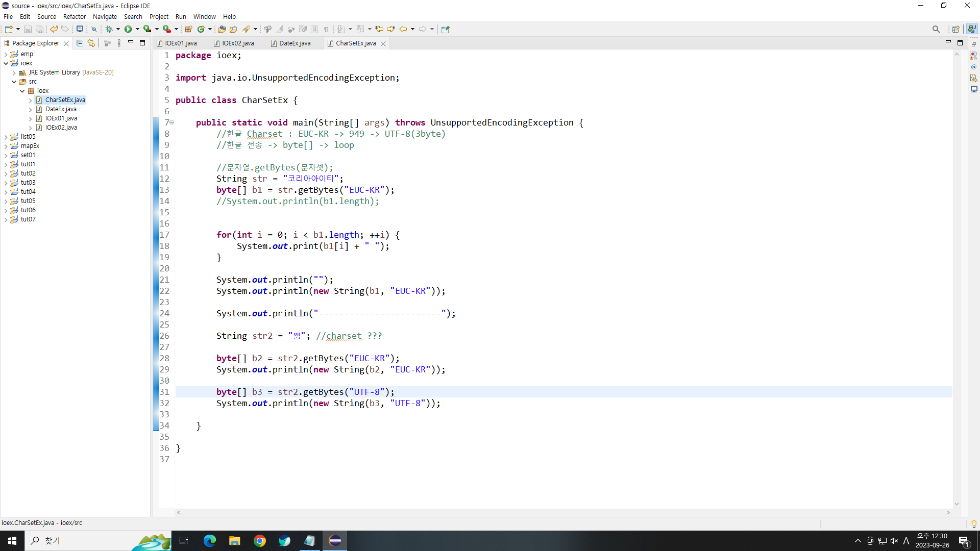Screen dimensions: 980x551
Task: Open the Refactor menu
Action: coord(74,16)
